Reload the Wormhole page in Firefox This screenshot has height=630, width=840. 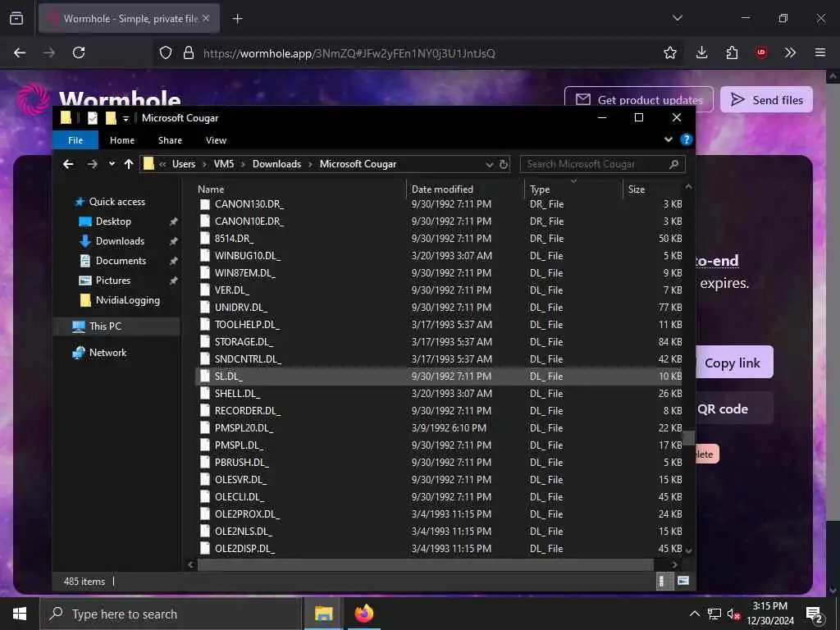[x=79, y=52]
